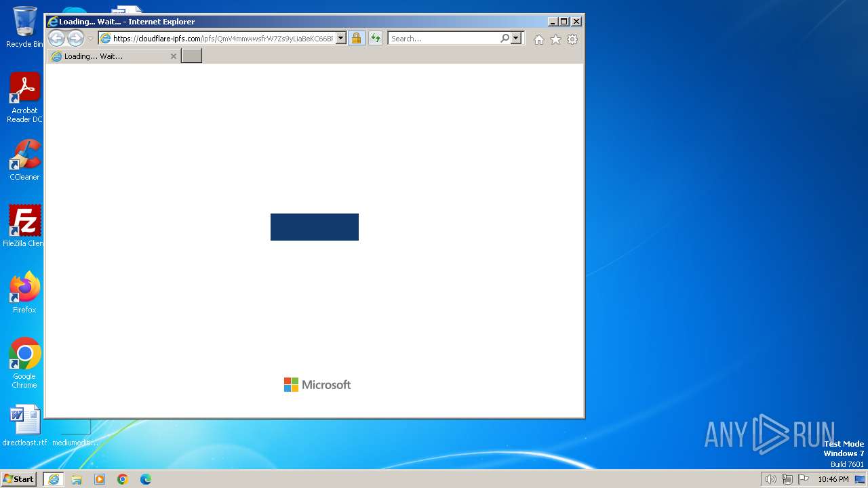Image resolution: width=868 pixels, height=488 pixels.
Task: Click the cloudflare-ipfs.com address bar
Action: coord(222,39)
